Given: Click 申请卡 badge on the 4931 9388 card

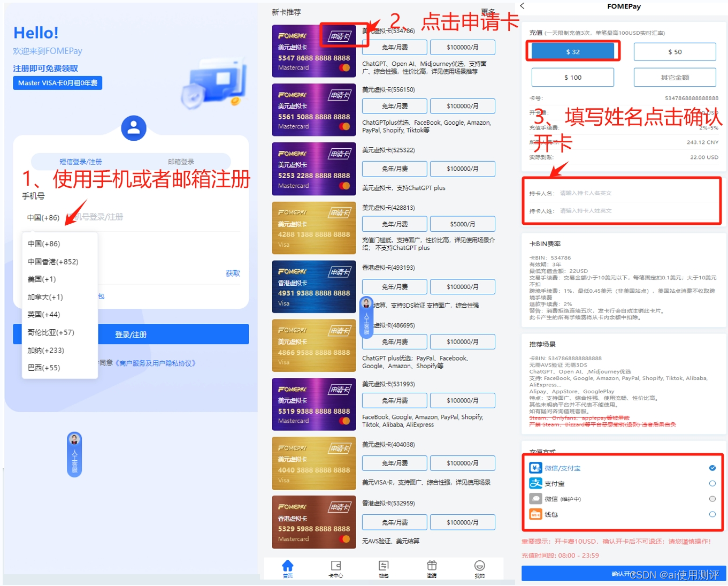Looking at the screenshot, I should pyautogui.click(x=340, y=272).
